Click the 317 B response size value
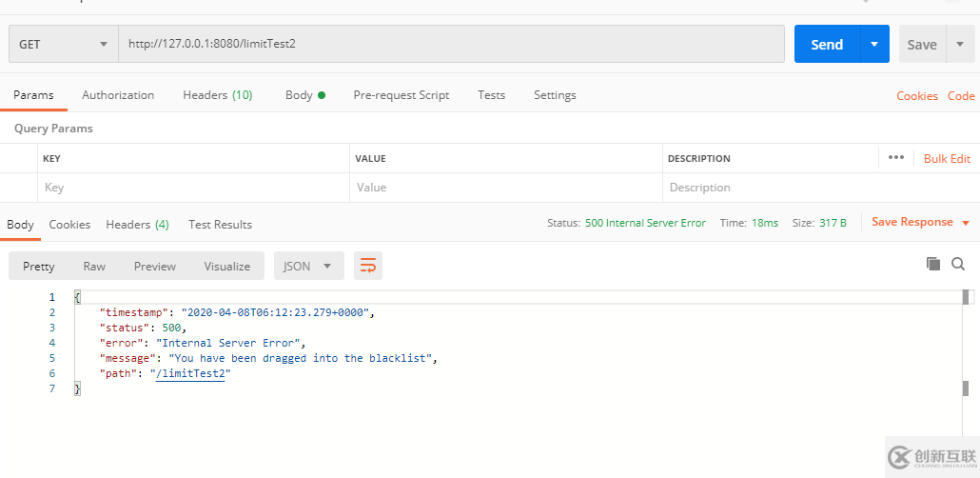This screenshot has height=478, width=980. 833,223
